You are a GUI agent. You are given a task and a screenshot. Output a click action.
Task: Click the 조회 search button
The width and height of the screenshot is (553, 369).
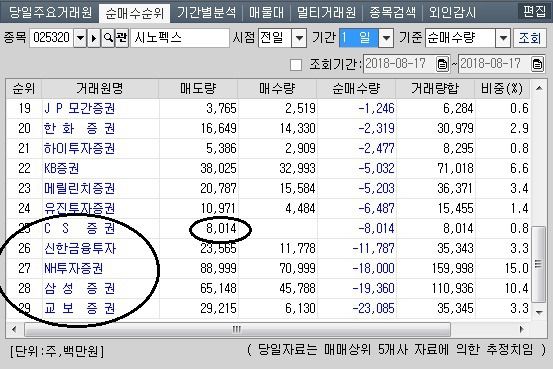[529, 38]
